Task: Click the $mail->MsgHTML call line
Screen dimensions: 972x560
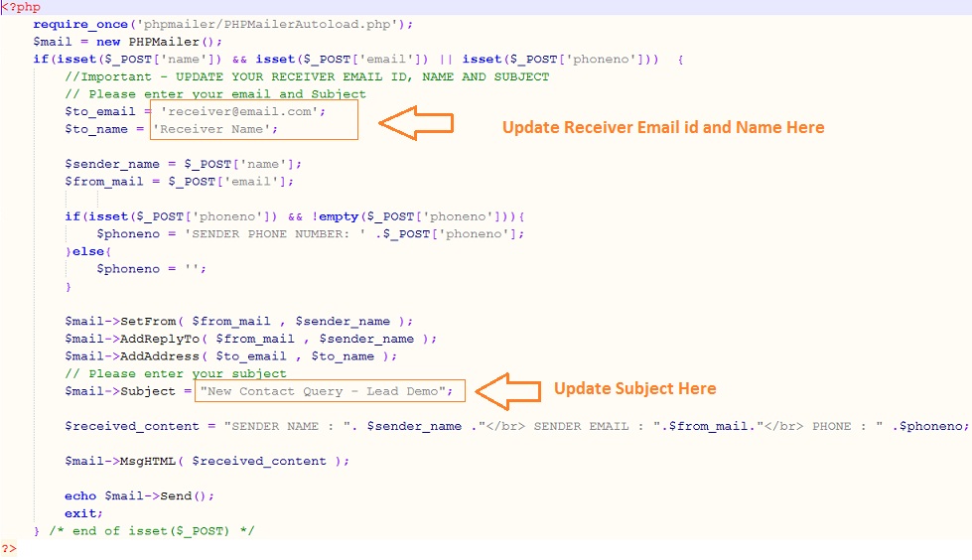Action: pyautogui.click(x=208, y=461)
